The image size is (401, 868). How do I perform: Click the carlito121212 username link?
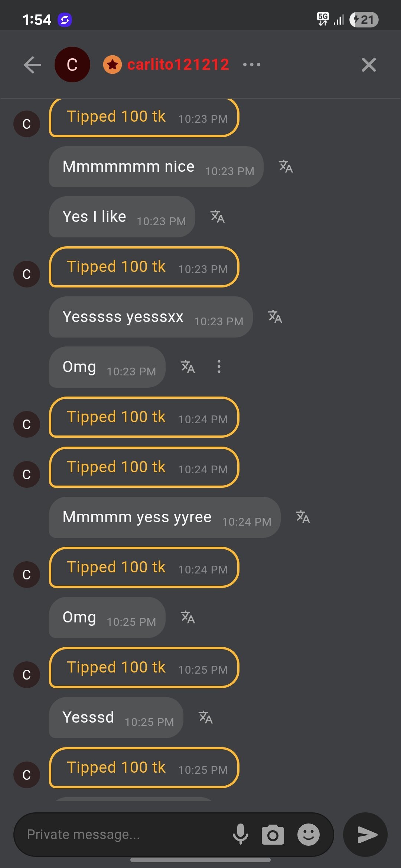[178, 65]
